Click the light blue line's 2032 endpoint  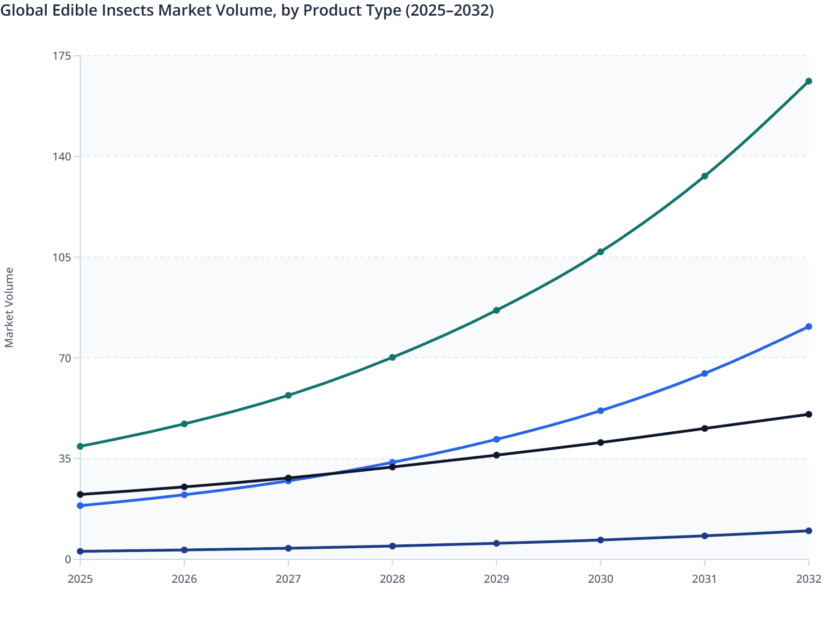(808, 327)
